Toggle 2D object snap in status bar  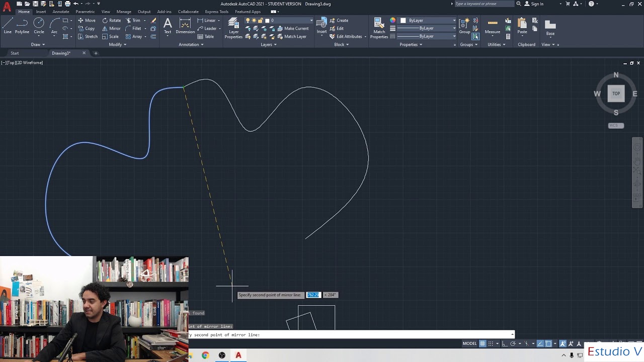tap(548, 343)
